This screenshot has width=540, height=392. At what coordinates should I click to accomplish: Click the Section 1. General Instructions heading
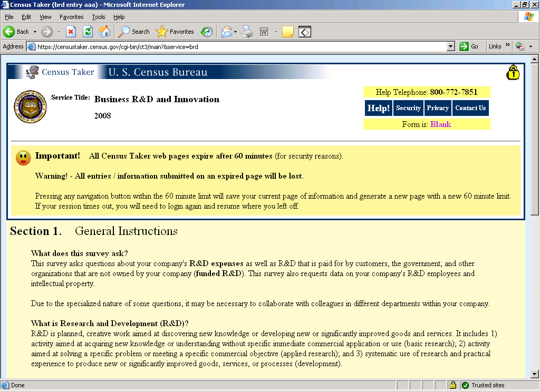[94, 231]
